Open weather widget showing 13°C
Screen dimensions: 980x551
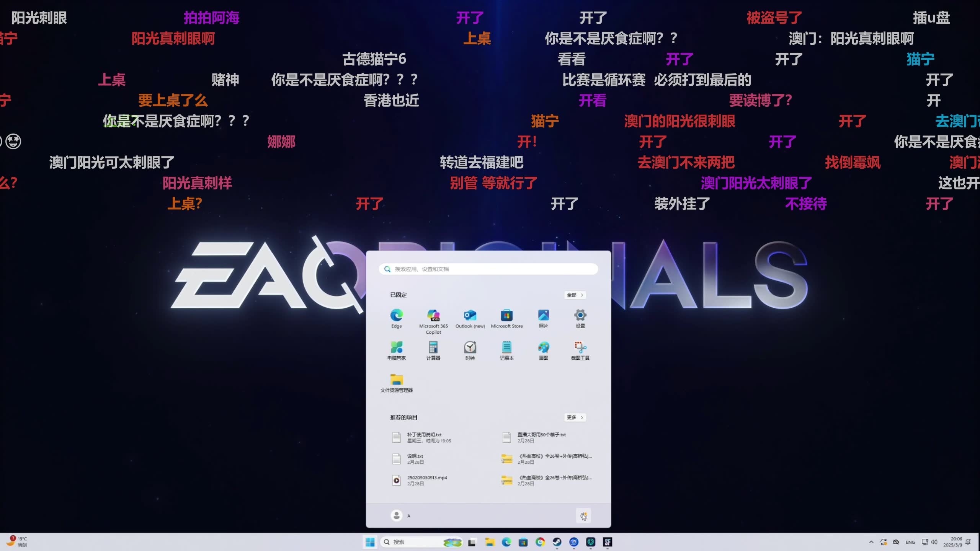(x=17, y=542)
